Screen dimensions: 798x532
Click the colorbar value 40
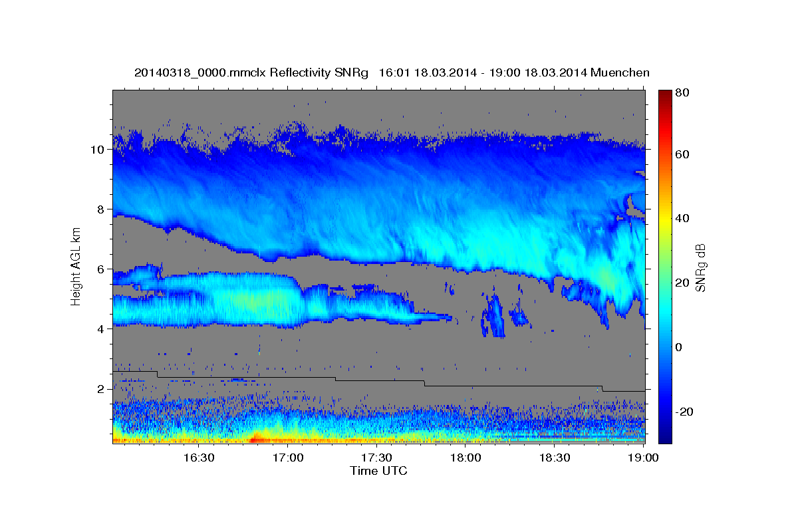[682, 218]
